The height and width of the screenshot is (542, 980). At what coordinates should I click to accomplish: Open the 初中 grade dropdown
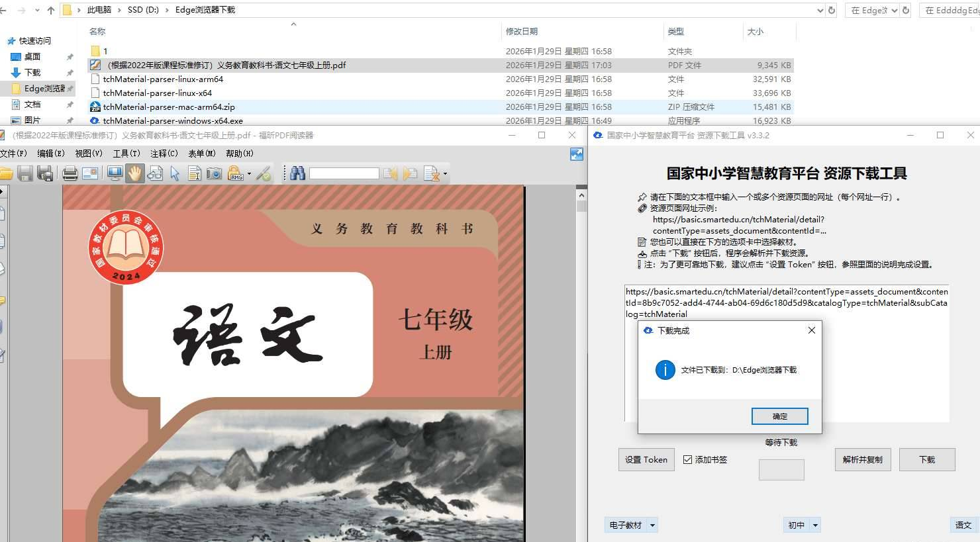(x=815, y=525)
